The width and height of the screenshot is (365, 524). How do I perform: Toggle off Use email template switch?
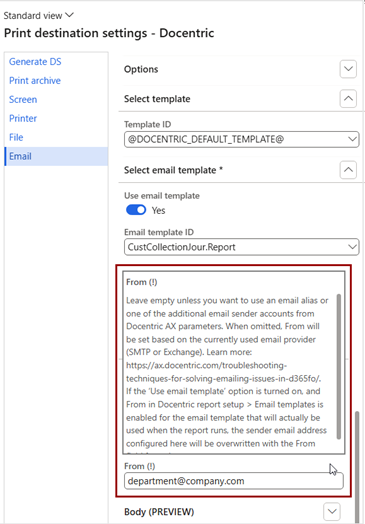click(136, 210)
